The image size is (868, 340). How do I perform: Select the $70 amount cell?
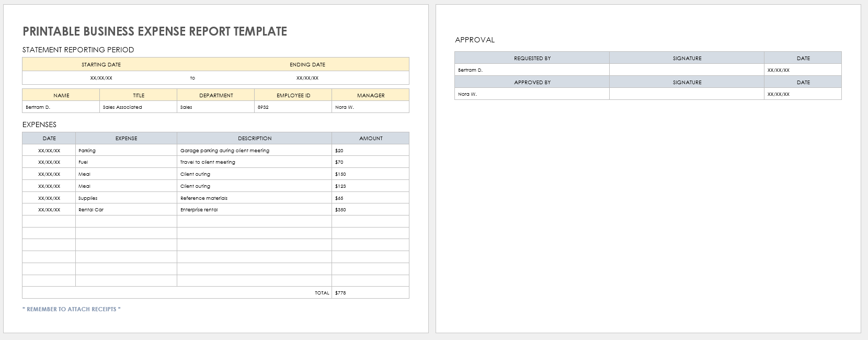point(371,162)
